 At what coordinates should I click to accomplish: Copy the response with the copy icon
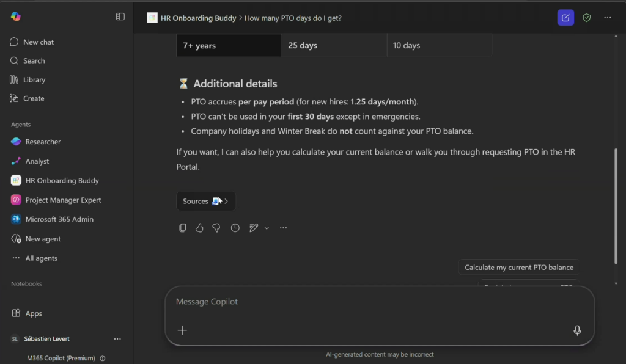(182, 228)
